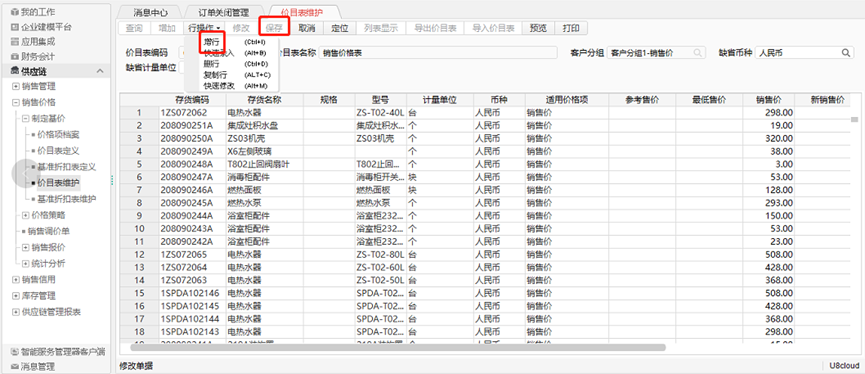Collapse the 供应链 section chevron
The width and height of the screenshot is (865, 374).
click(x=100, y=71)
